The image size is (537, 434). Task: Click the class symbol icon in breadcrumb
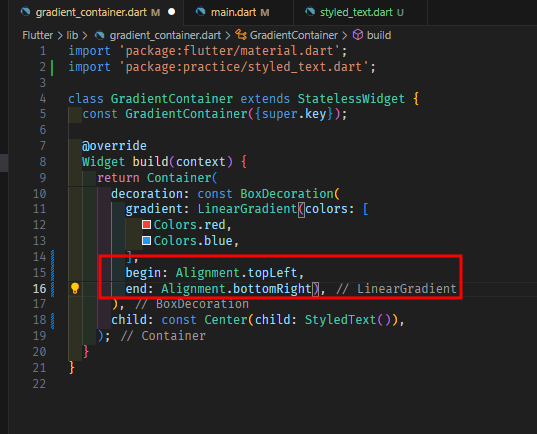tap(241, 35)
